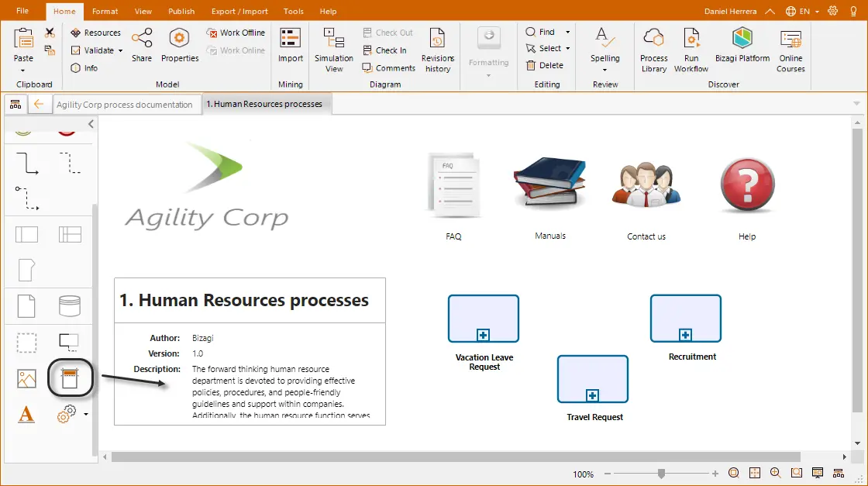Expand the custom artifacts dropdown arrow
Viewport: 868px width, 486px height.
(86, 414)
